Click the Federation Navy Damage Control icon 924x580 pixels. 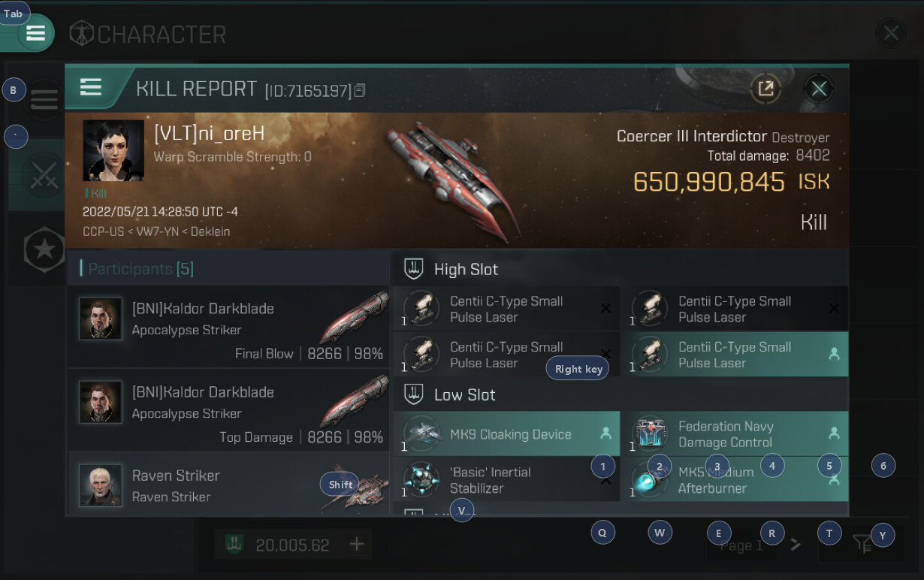651,433
